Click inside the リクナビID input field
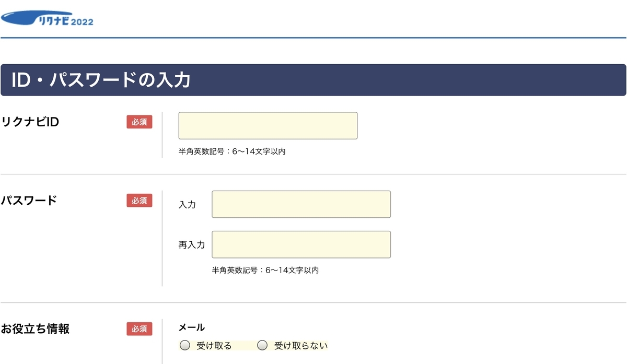The height and width of the screenshot is (364, 627). (268, 125)
